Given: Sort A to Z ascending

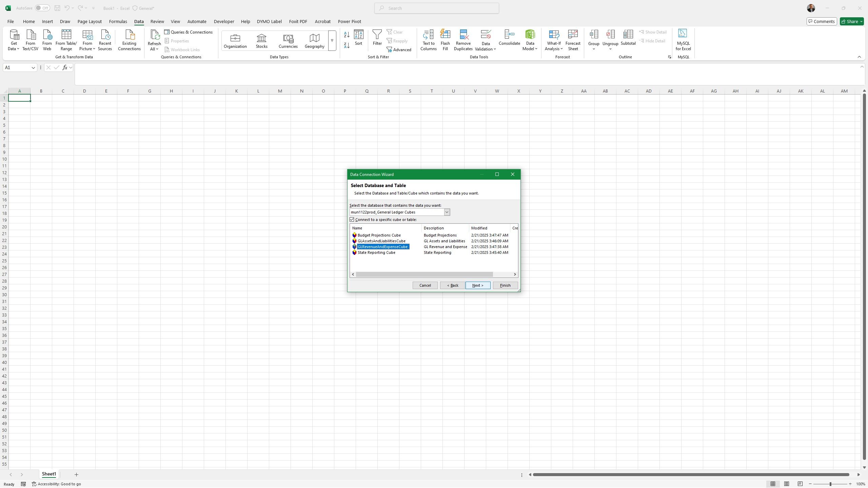Looking at the screenshot, I should coord(347,35).
